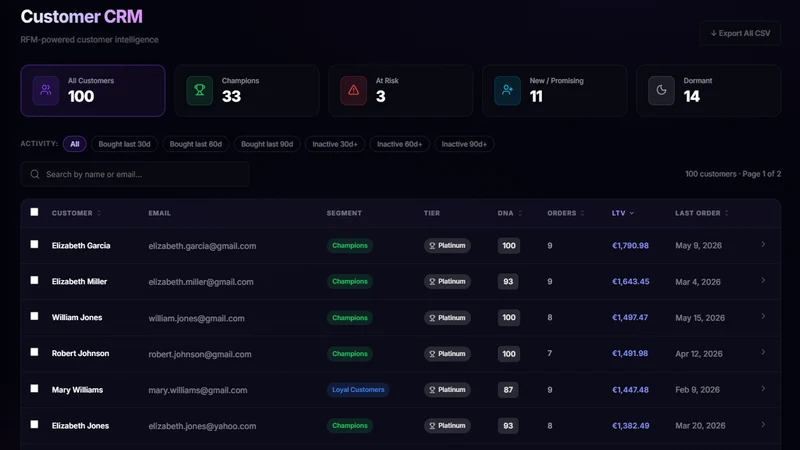Click the Loyal Customers segment tag
800x450 pixels.
click(358, 390)
